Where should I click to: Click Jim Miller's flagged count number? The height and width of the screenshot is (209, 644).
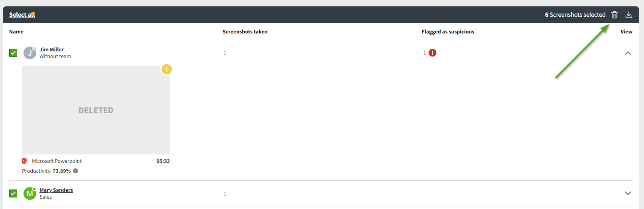click(x=425, y=53)
